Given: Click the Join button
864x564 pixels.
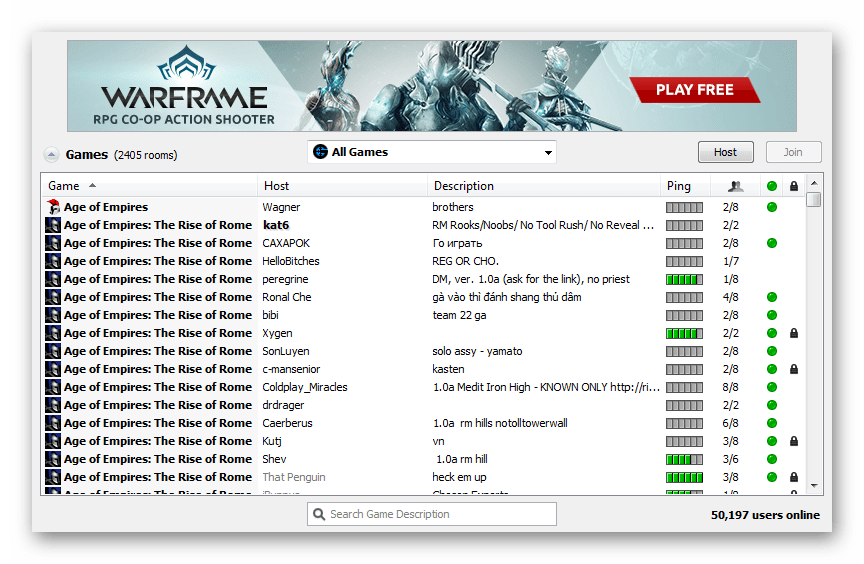Looking at the screenshot, I should coord(793,152).
